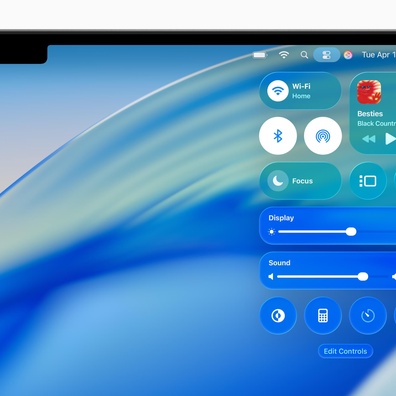
Task: Play the Besties song
Action: click(390, 139)
